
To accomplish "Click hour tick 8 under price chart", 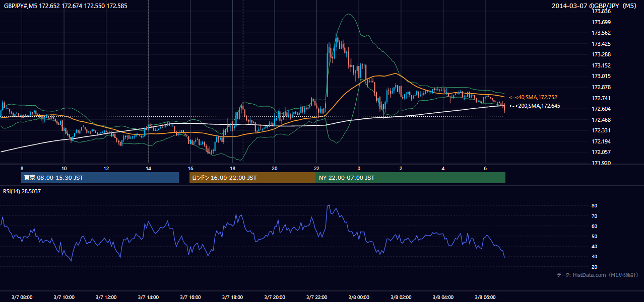I will pos(22,168).
